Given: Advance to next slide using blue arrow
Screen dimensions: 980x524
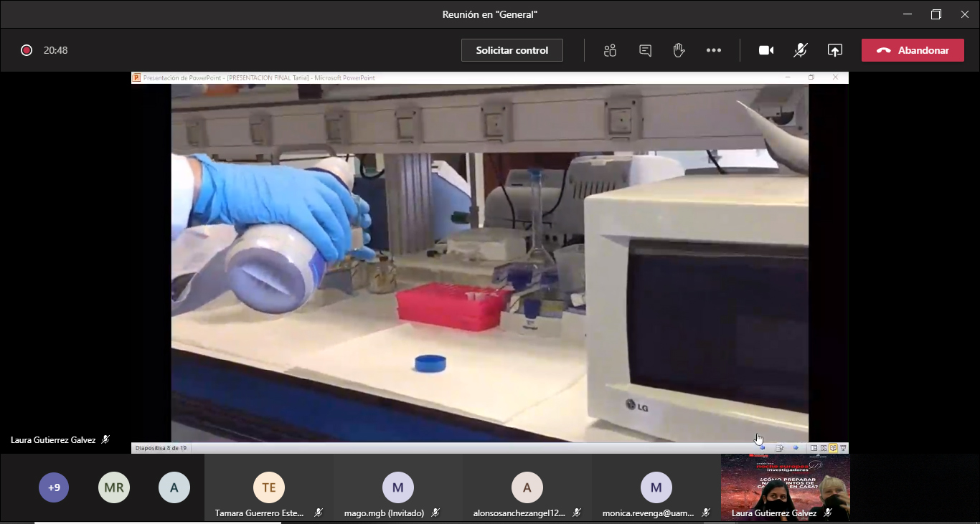Looking at the screenshot, I should (x=796, y=448).
